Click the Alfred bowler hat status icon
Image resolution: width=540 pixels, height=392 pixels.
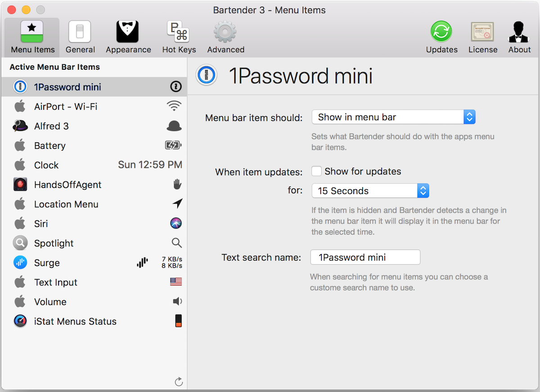[x=174, y=126]
